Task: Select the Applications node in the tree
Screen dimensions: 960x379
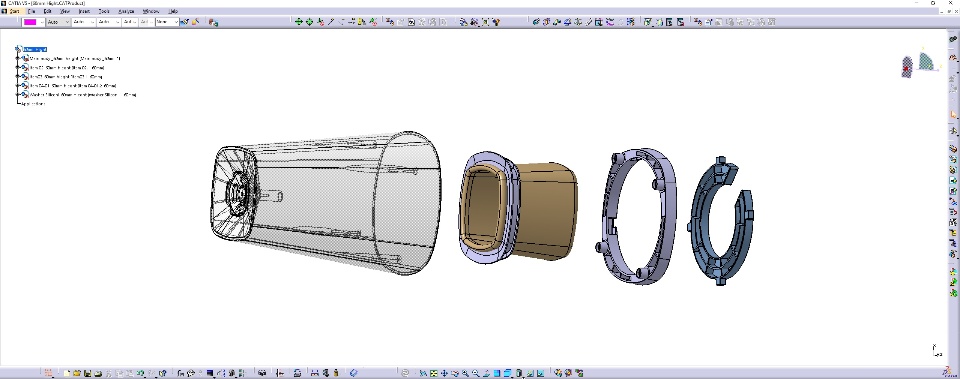Action: (33, 103)
